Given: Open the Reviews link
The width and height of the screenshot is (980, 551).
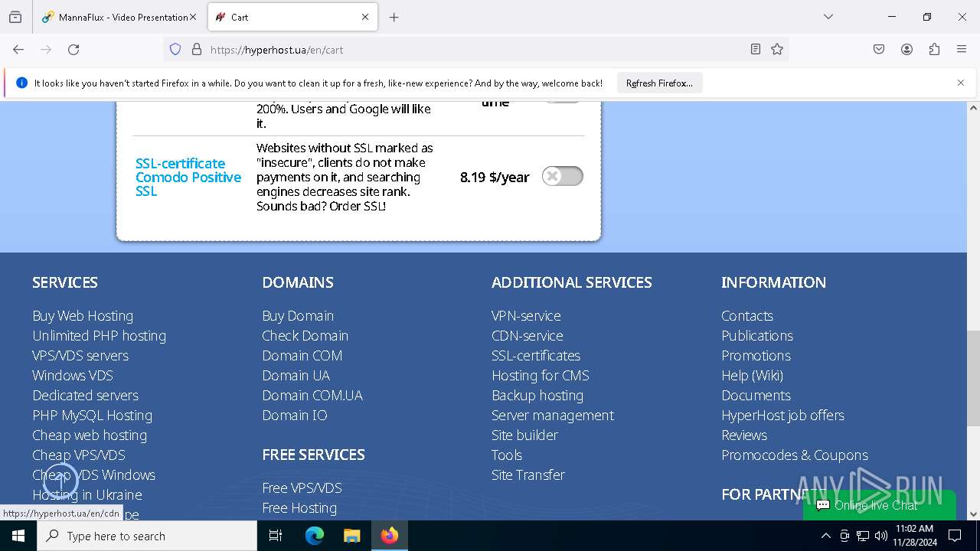Looking at the screenshot, I should (744, 435).
